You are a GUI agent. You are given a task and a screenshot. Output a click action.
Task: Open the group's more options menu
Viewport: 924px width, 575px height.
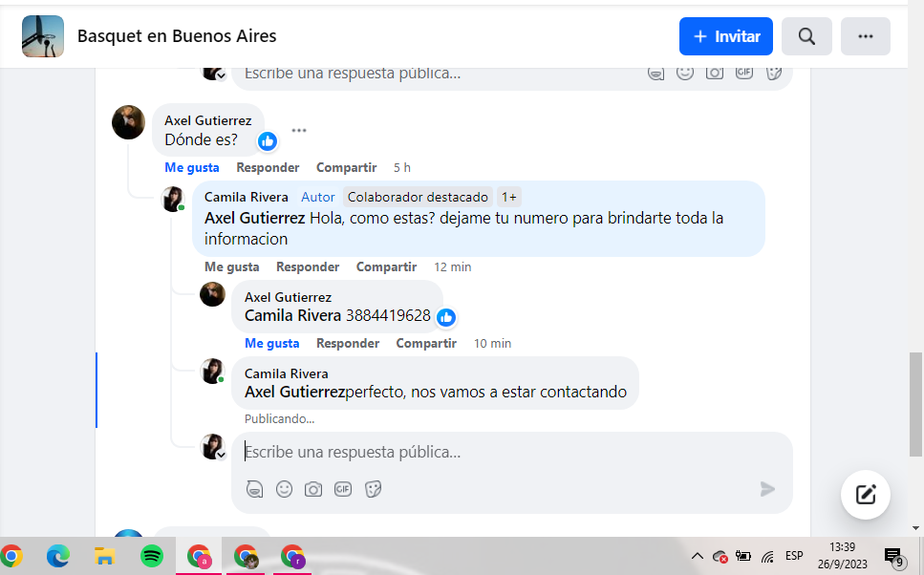click(866, 36)
